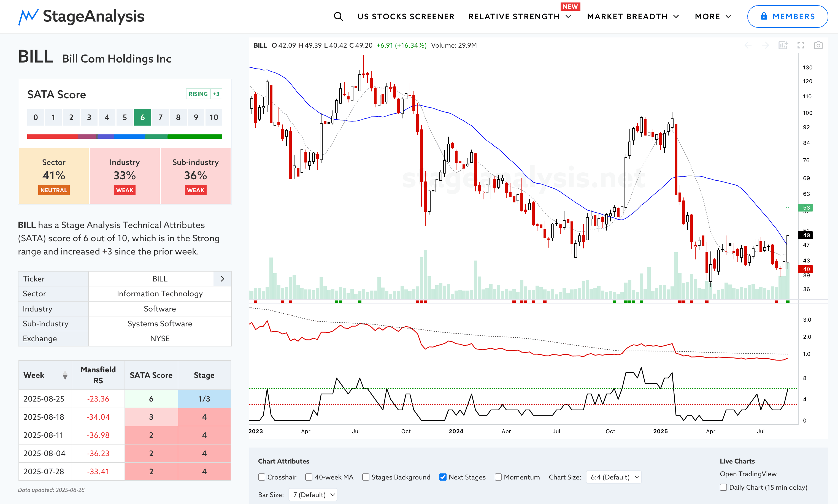Click the Stage column header

point(204,375)
